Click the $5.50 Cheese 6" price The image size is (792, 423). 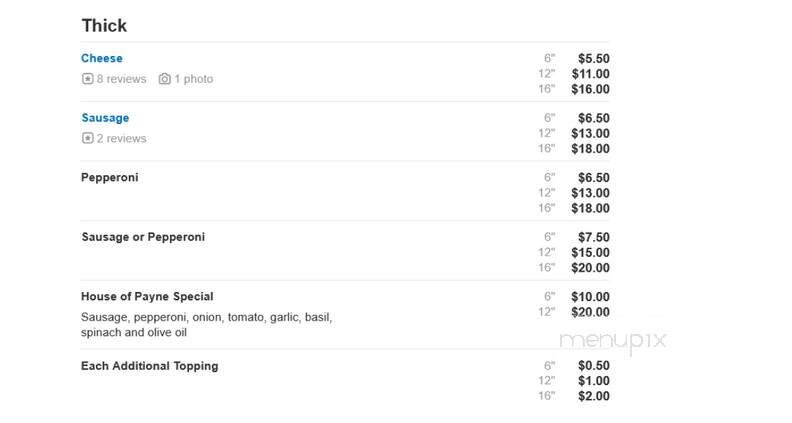(x=593, y=59)
